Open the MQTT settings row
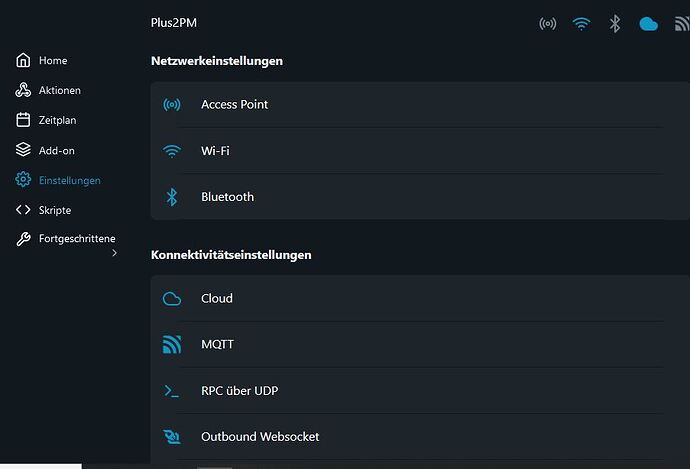Screen dimensions: 690x469 [x=420, y=344]
